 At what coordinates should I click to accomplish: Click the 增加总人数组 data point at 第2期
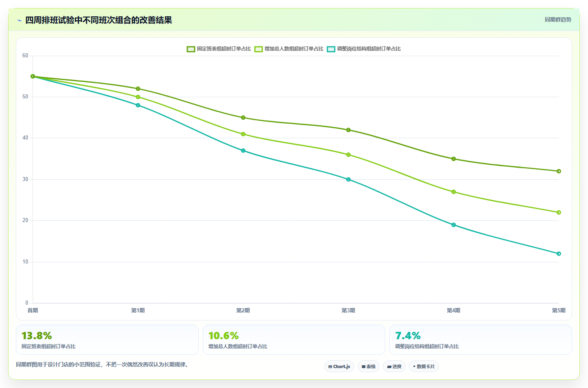243,134
